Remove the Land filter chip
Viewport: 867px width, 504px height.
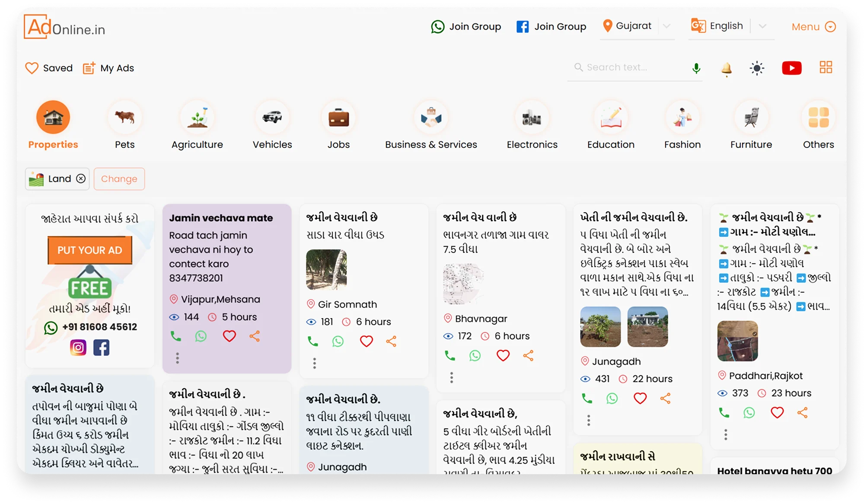click(81, 179)
